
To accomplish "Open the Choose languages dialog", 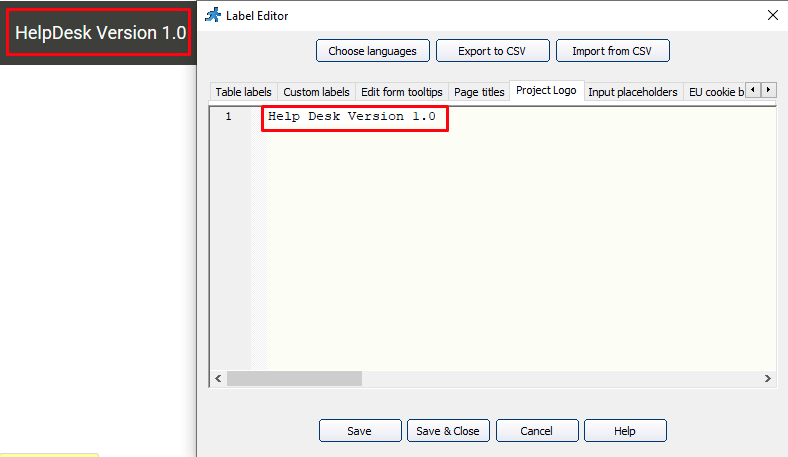I will click(372, 51).
